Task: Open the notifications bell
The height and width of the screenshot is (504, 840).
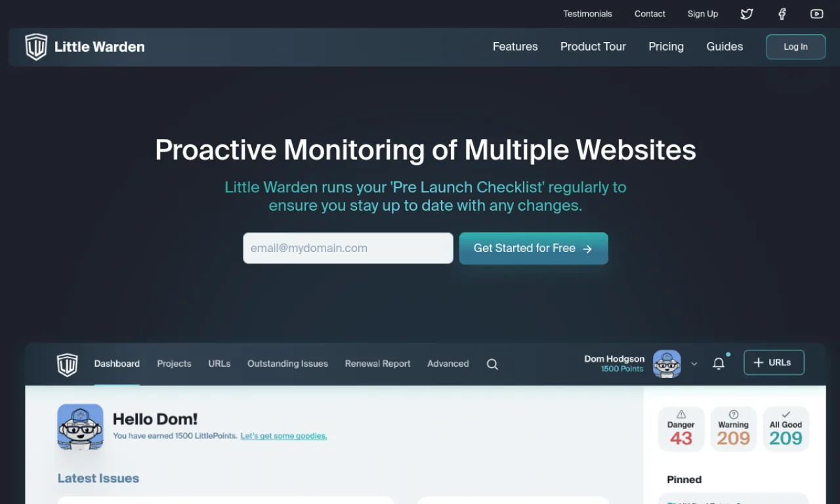Action: 719,363
